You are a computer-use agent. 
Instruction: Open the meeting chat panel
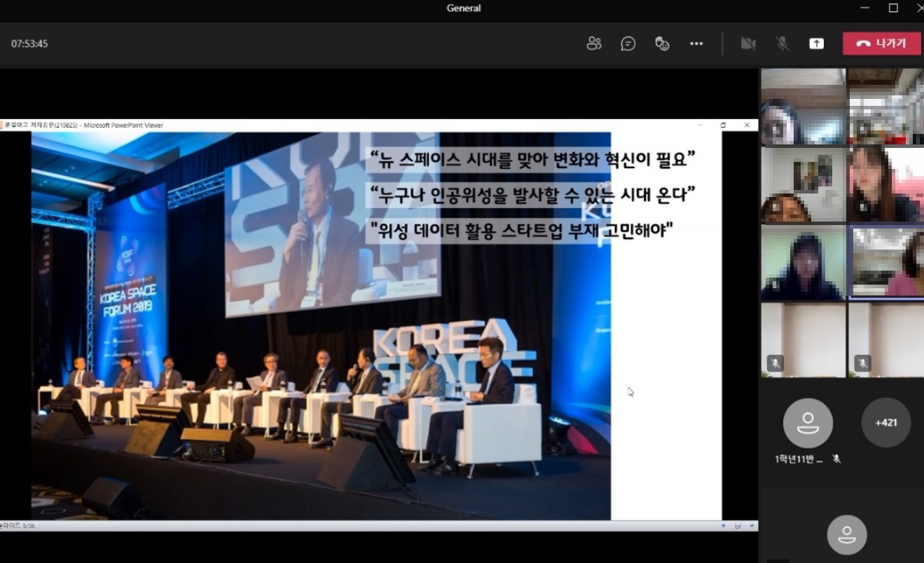pyautogui.click(x=628, y=43)
